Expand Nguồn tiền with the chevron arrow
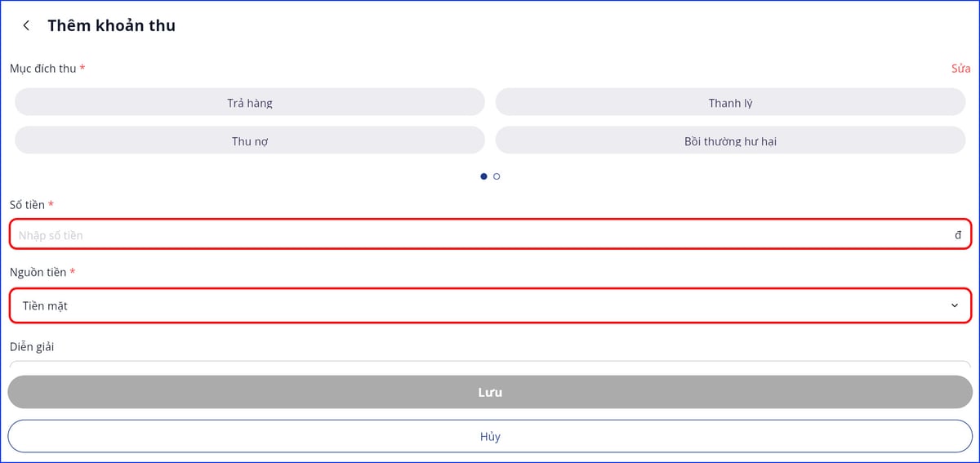Image resolution: width=980 pixels, height=463 pixels. coord(955,305)
